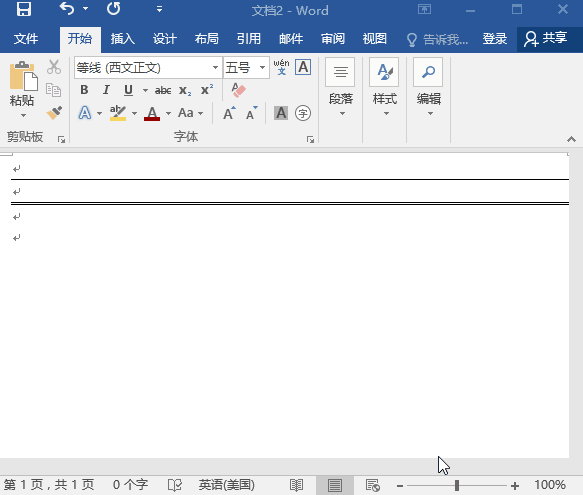
Task: Click the 告诉我 search box
Action: coord(437,39)
